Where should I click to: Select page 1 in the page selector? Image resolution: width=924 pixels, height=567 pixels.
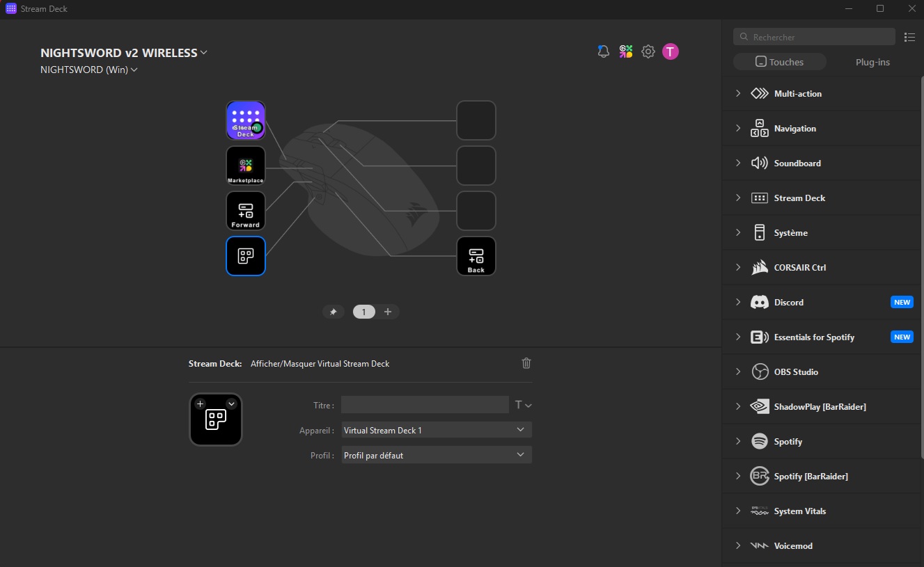pyautogui.click(x=364, y=312)
